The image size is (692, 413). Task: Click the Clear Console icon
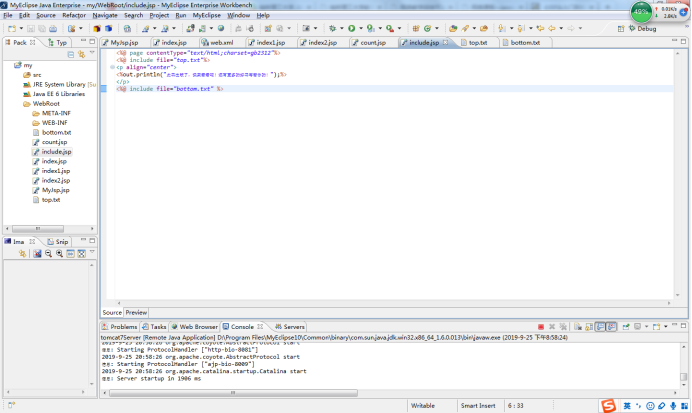[x=578, y=327]
